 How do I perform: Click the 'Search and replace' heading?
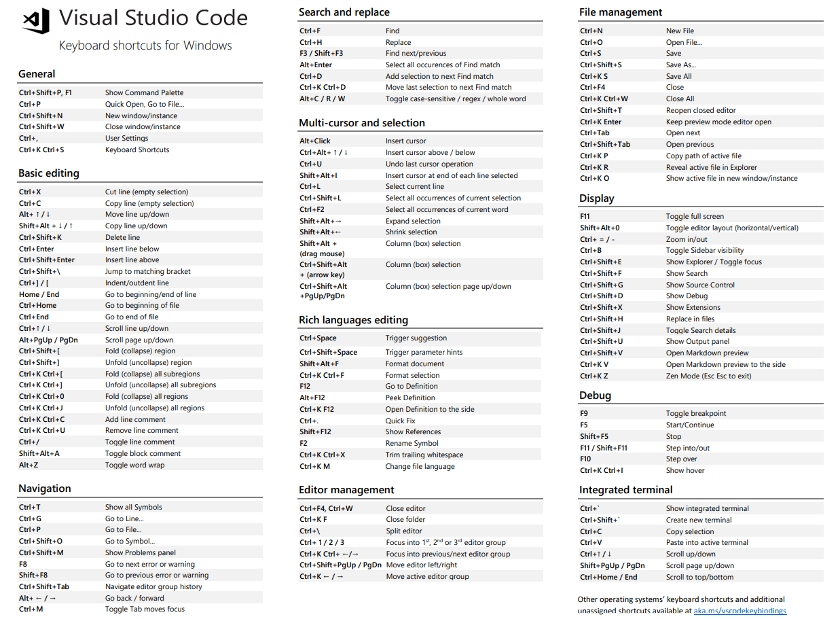pos(344,12)
